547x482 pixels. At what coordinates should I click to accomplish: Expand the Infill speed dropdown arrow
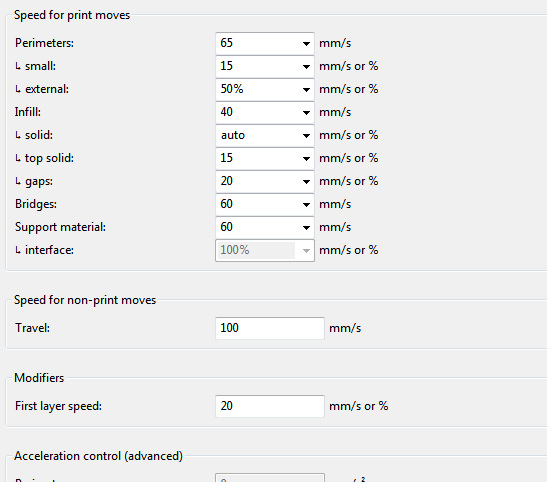tap(306, 113)
